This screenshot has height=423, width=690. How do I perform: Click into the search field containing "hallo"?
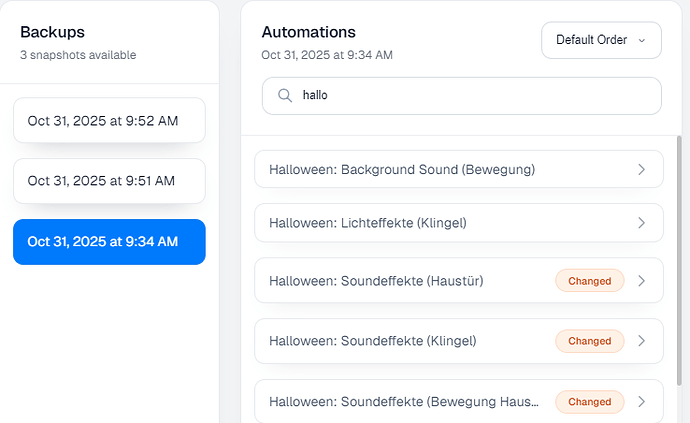click(x=470, y=96)
